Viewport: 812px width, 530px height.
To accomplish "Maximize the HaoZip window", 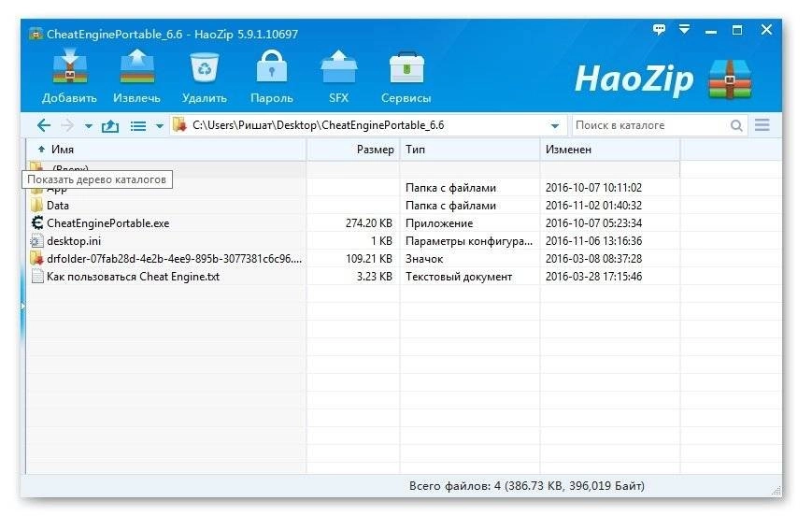I will [x=737, y=30].
